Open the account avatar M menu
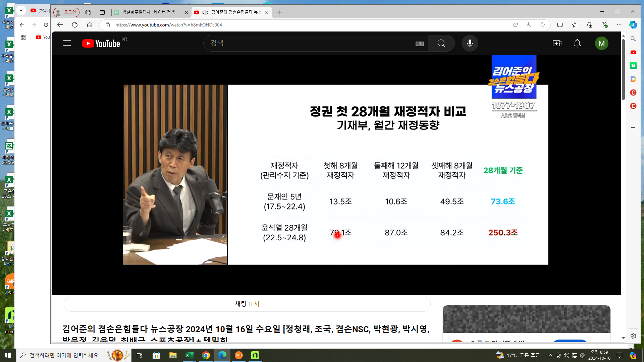644x362 pixels. [601, 43]
